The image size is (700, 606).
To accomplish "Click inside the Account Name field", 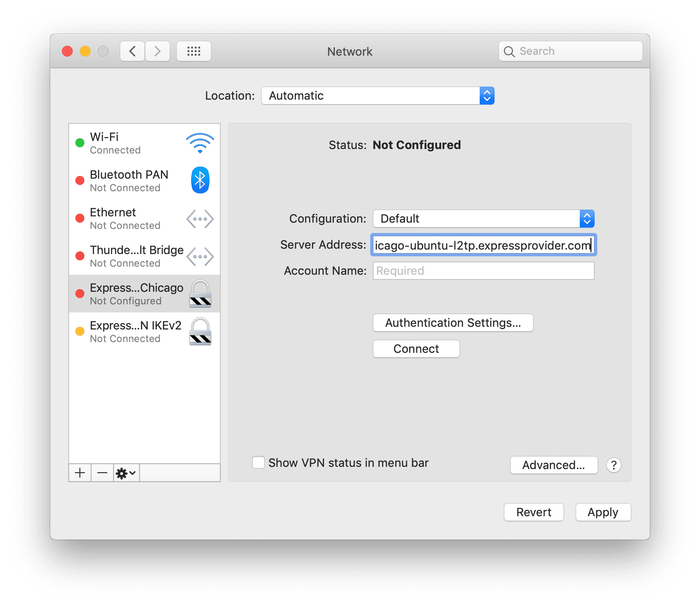I will [x=483, y=270].
